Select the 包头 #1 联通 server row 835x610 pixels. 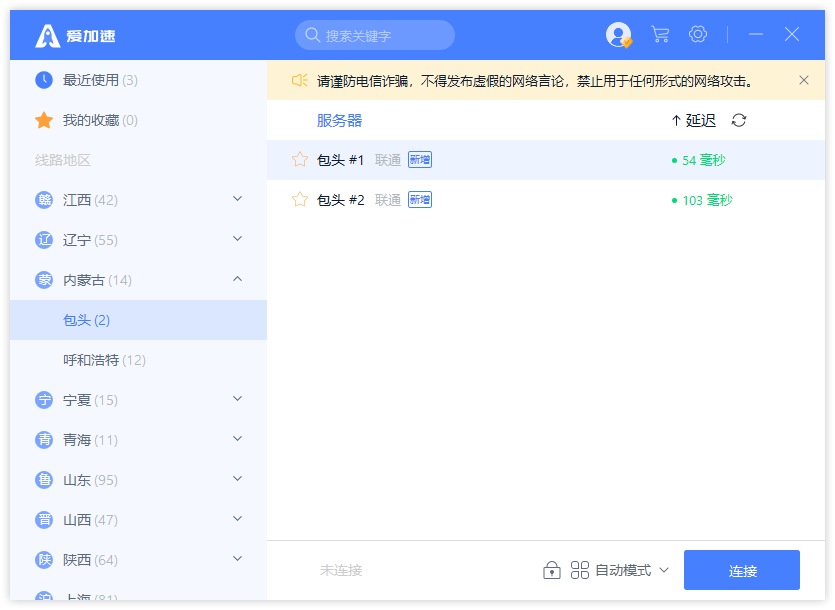pyautogui.click(x=546, y=160)
